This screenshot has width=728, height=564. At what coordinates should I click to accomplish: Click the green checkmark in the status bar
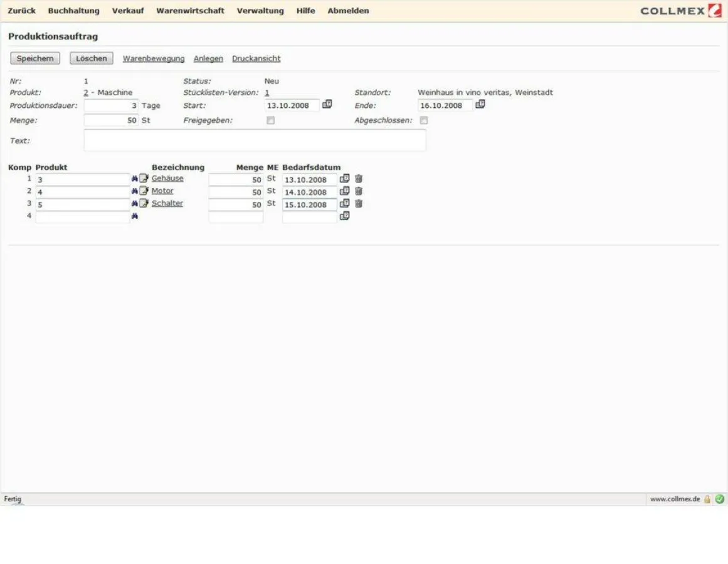pyautogui.click(x=718, y=499)
